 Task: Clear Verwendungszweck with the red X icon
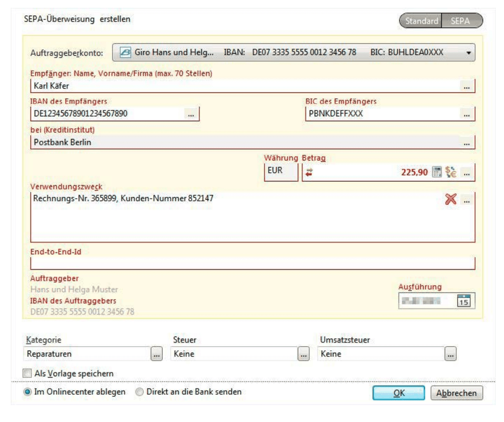(x=451, y=199)
